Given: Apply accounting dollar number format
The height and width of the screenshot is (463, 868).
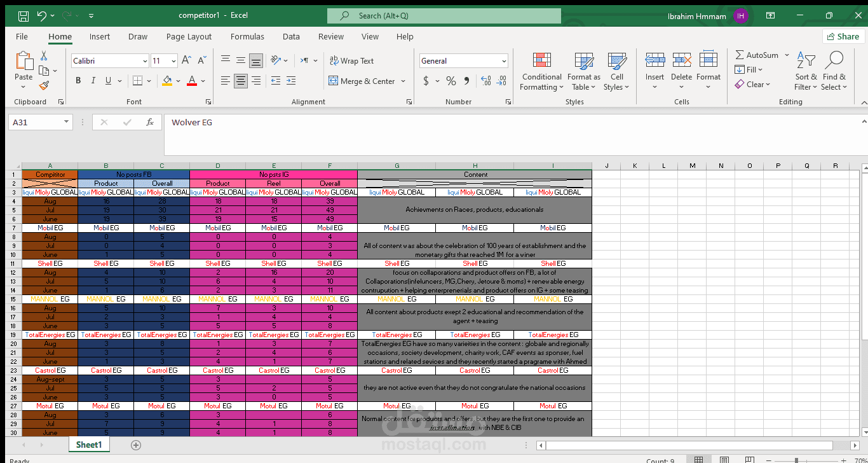Looking at the screenshot, I should [x=426, y=81].
